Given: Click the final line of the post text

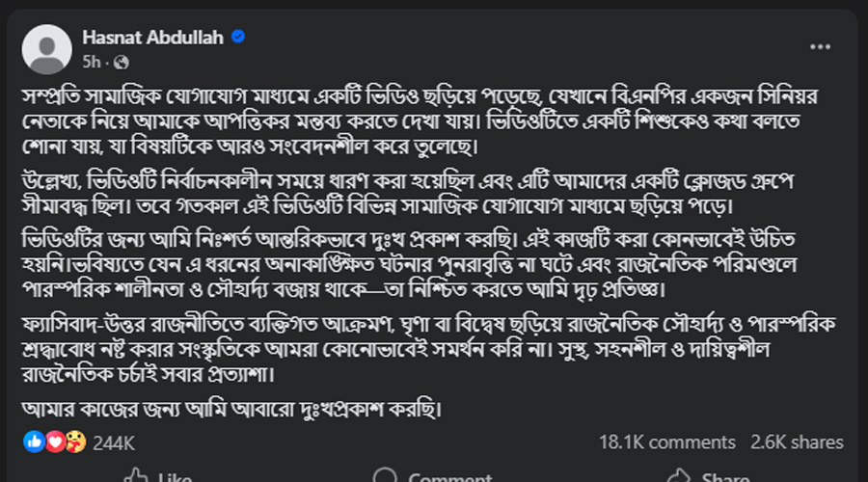Looking at the screenshot, I should coord(231,409).
